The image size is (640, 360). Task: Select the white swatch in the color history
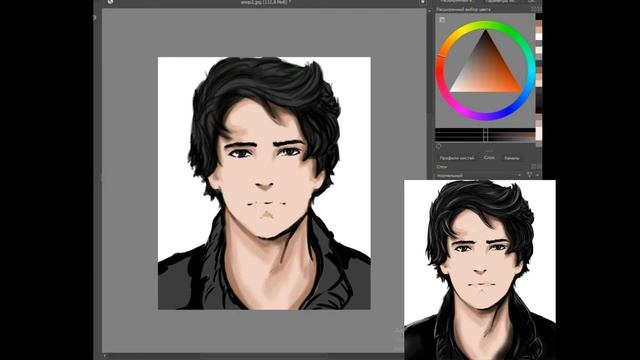click(x=539, y=37)
